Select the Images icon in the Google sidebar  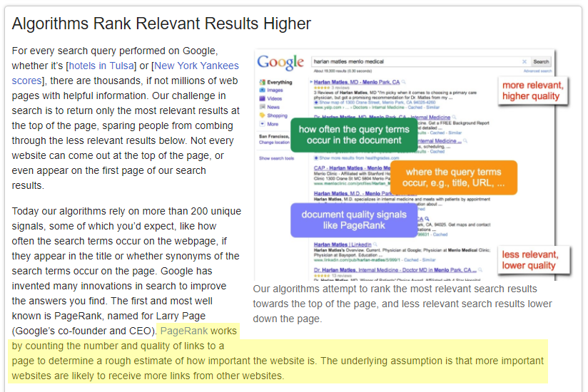pyautogui.click(x=262, y=91)
